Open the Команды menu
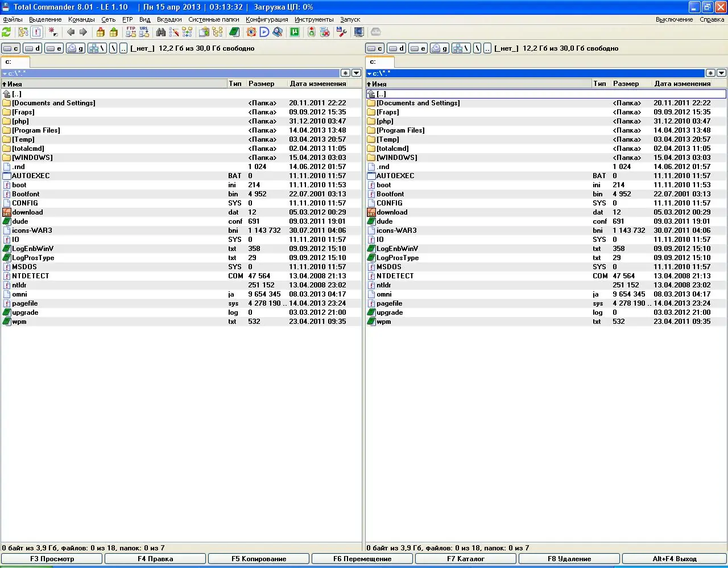The image size is (728, 568). (x=81, y=19)
